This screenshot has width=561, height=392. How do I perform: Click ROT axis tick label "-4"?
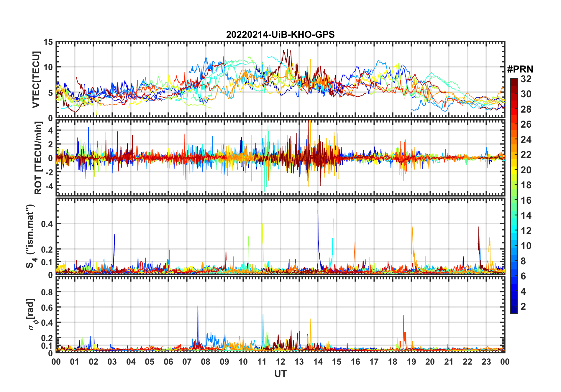pyautogui.click(x=49, y=186)
